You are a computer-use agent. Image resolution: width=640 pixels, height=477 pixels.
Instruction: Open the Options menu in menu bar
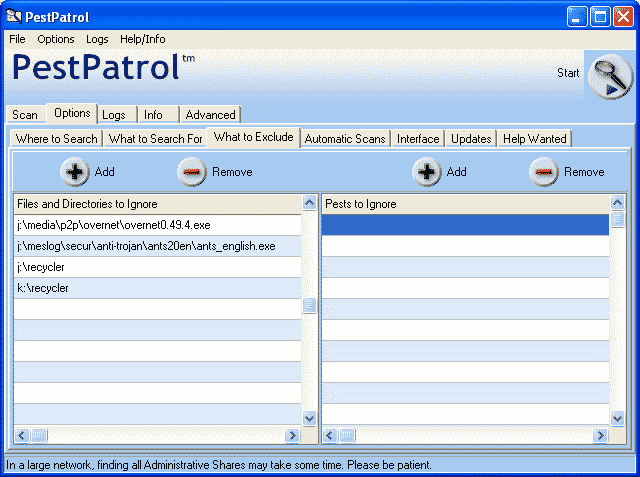point(56,39)
